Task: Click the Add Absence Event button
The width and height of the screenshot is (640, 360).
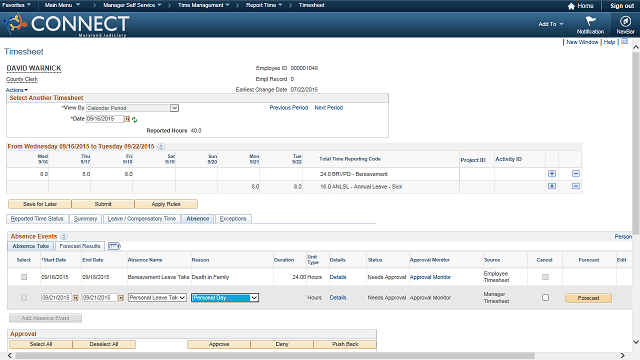Action: click(x=45, y=318)
